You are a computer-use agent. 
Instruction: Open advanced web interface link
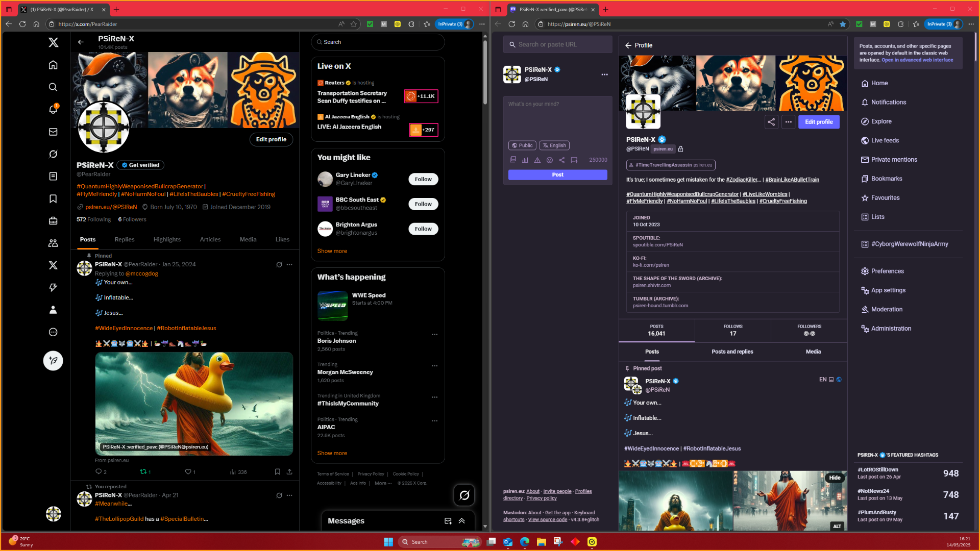[917, 60]
